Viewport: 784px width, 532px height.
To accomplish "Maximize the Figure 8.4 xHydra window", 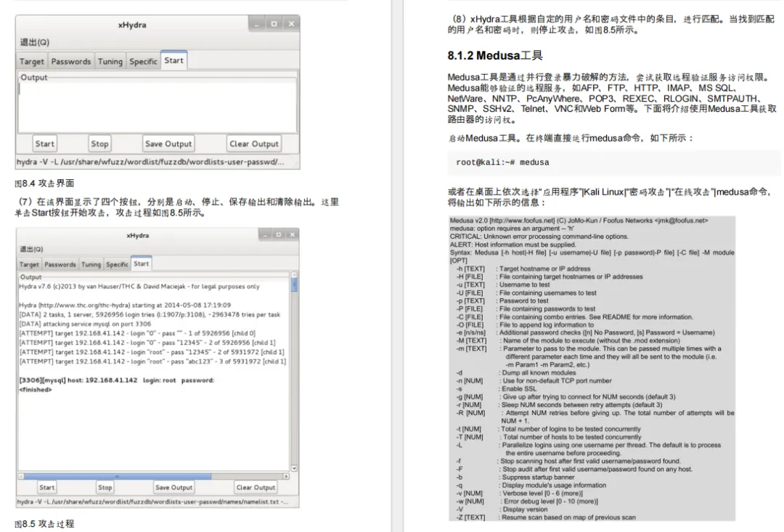I will [274, 23].
